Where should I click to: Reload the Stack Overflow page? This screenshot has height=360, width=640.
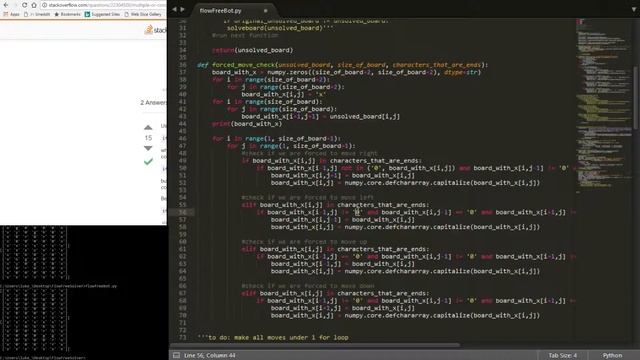coord(24,5)
